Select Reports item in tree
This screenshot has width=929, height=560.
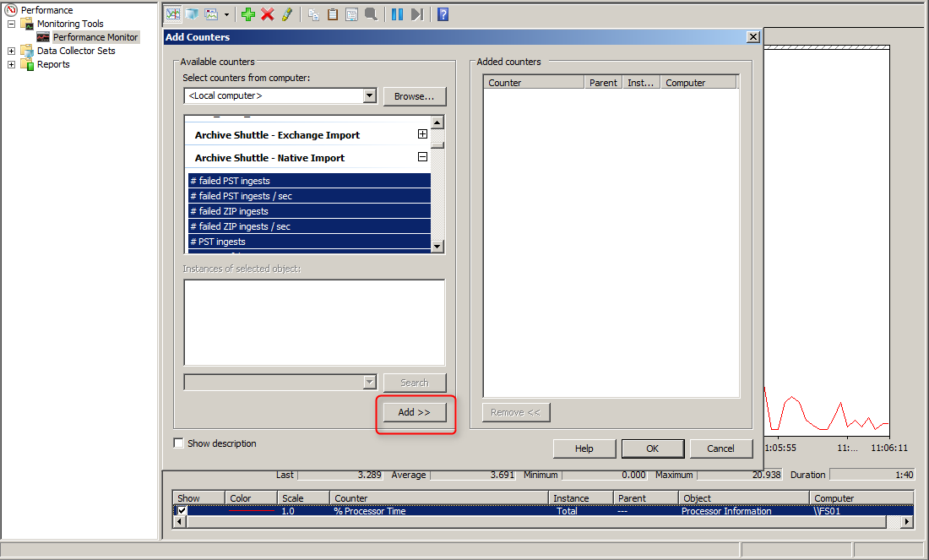click(x=52, y=64)
